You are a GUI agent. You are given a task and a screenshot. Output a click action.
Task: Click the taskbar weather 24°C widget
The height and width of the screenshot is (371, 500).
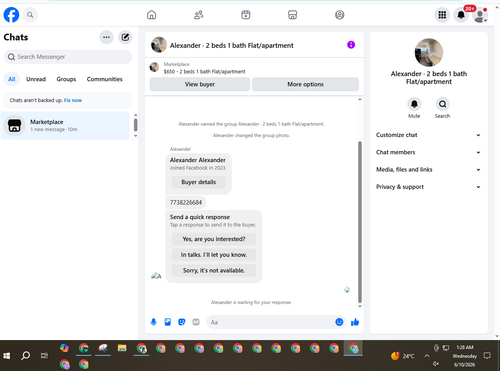[402, 356]
